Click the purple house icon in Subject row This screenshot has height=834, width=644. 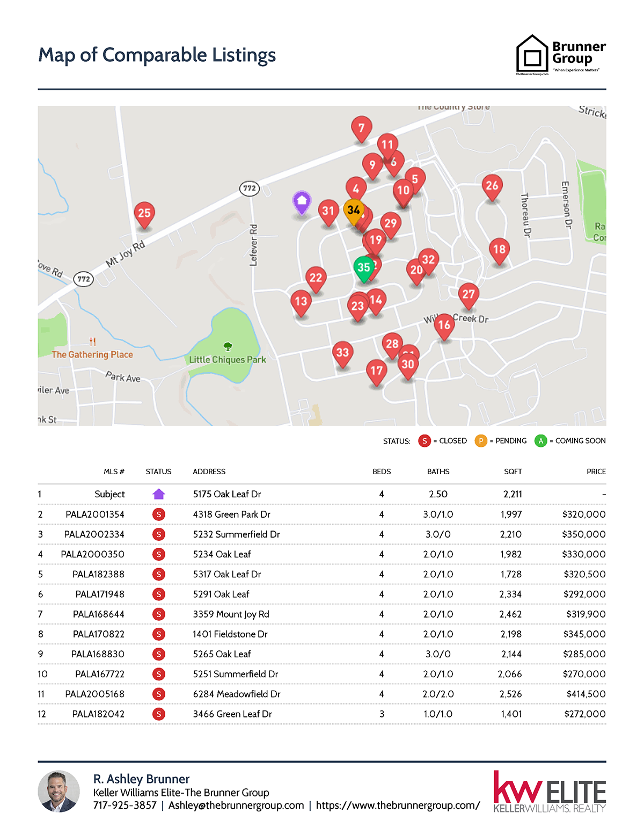click(159, 494)
